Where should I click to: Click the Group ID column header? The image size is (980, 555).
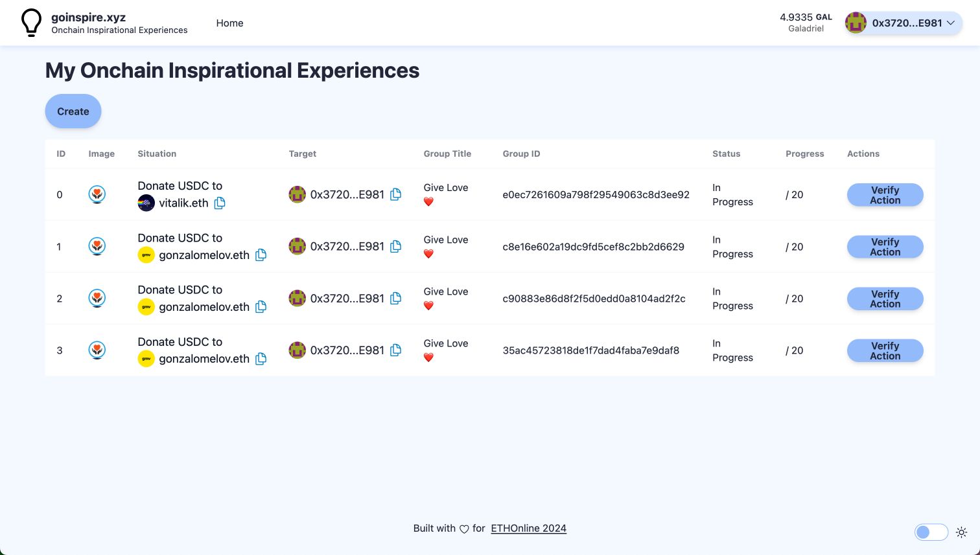click(x=521, y=153)
